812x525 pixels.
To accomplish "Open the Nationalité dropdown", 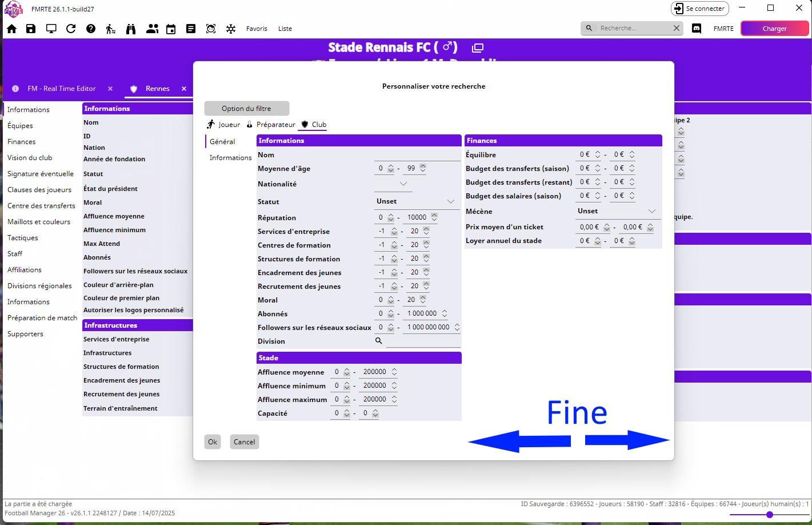I will click(x=403, y=184).
